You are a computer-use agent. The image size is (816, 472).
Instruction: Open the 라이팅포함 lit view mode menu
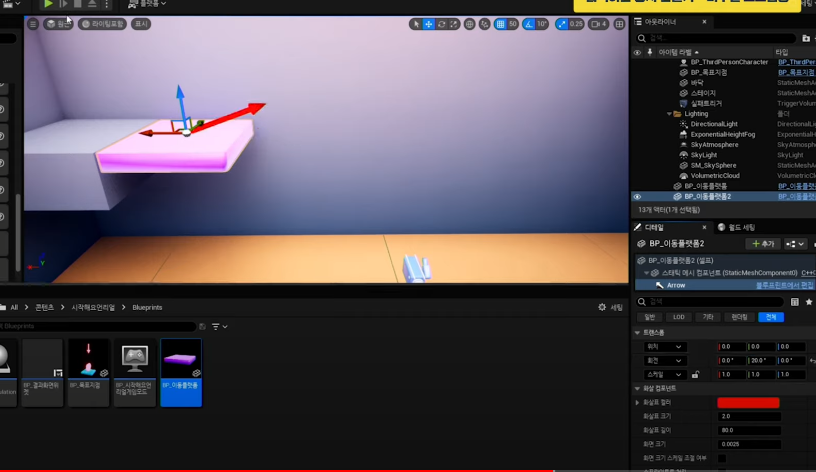pos(103,24)
